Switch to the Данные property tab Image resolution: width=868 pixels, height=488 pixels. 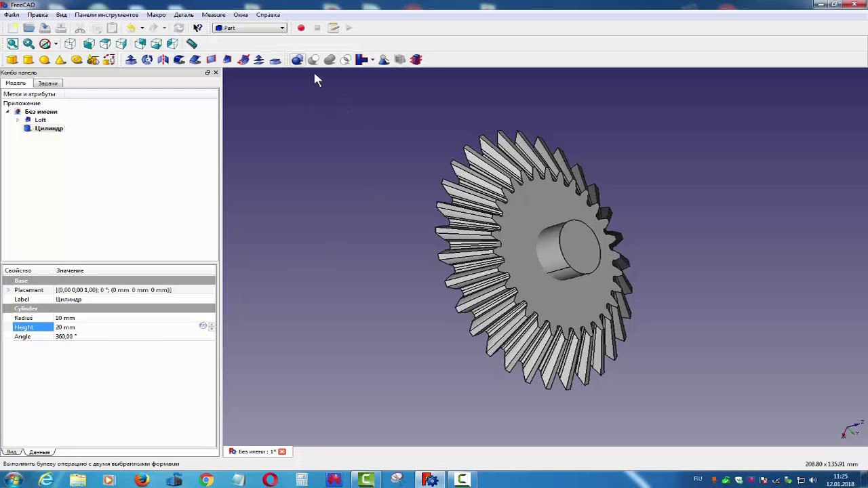(x=39, y=452)
